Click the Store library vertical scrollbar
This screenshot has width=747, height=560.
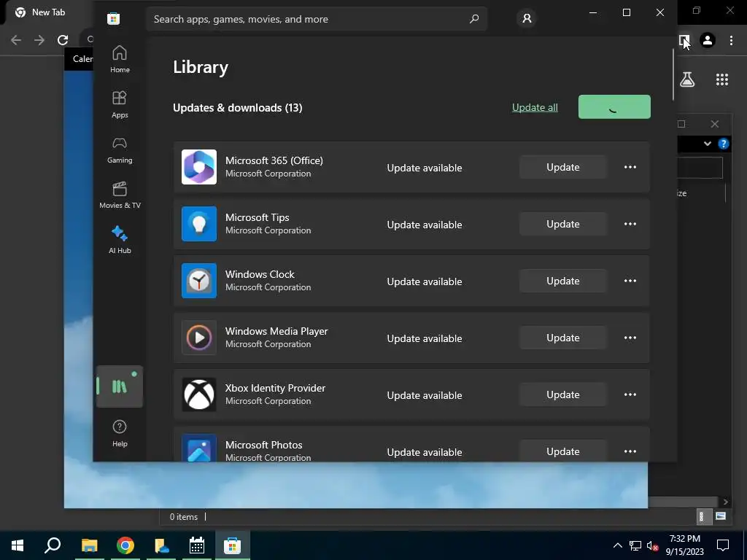(673, 74)
